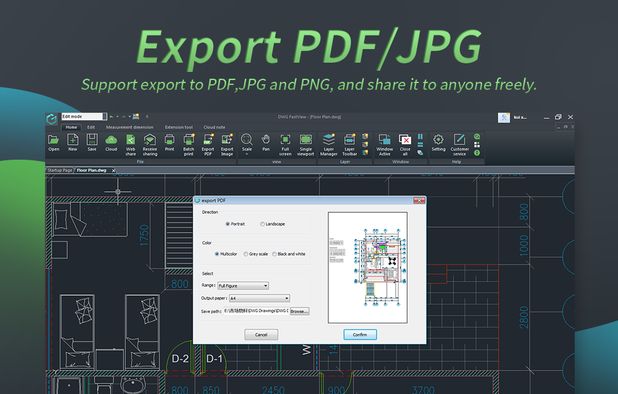Click the top small layer icon beside Layer Toolbar
618x394 pixels.
365,136
